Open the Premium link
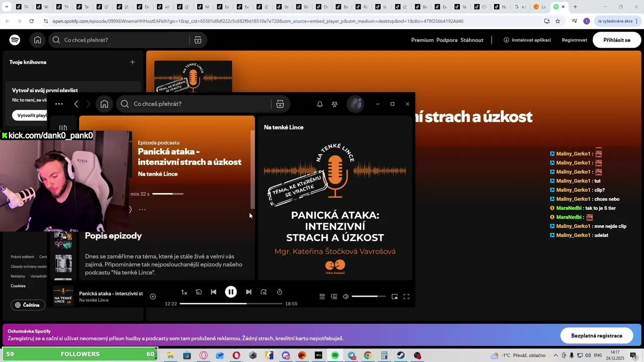 tap(422, 40)
